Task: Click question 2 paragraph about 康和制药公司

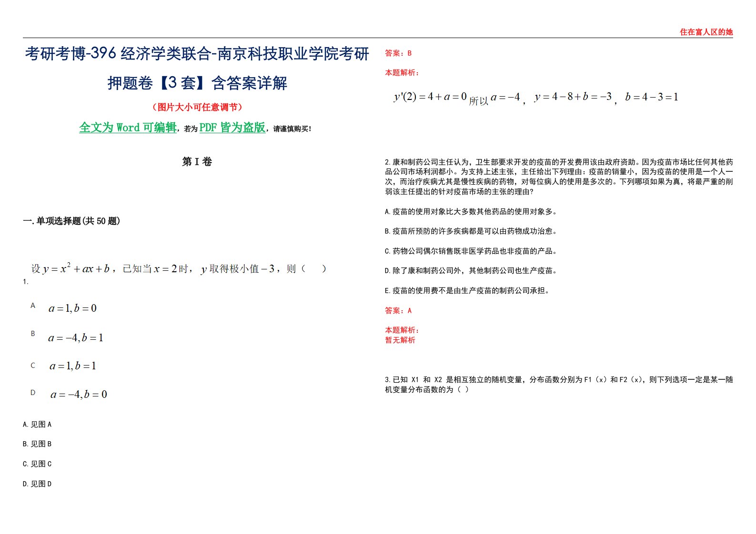Action: [559, 177]
